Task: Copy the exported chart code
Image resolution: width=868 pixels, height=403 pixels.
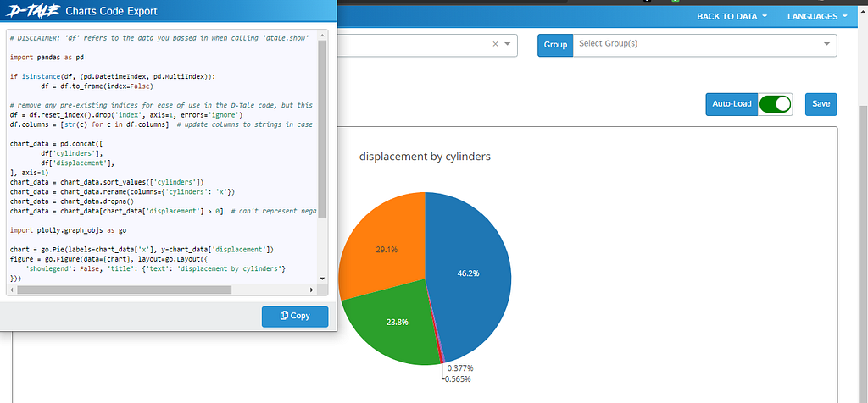Action: pos(295,316)
